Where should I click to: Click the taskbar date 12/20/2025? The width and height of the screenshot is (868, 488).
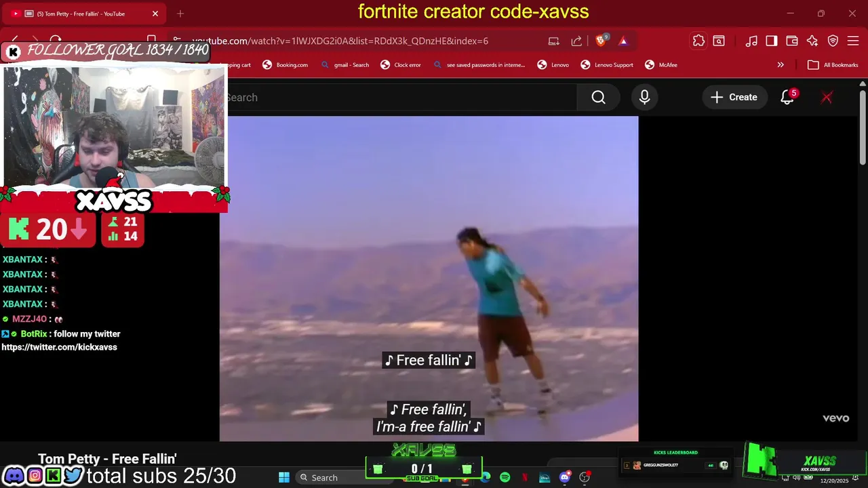pyautogui.click(x=834, y=481)
